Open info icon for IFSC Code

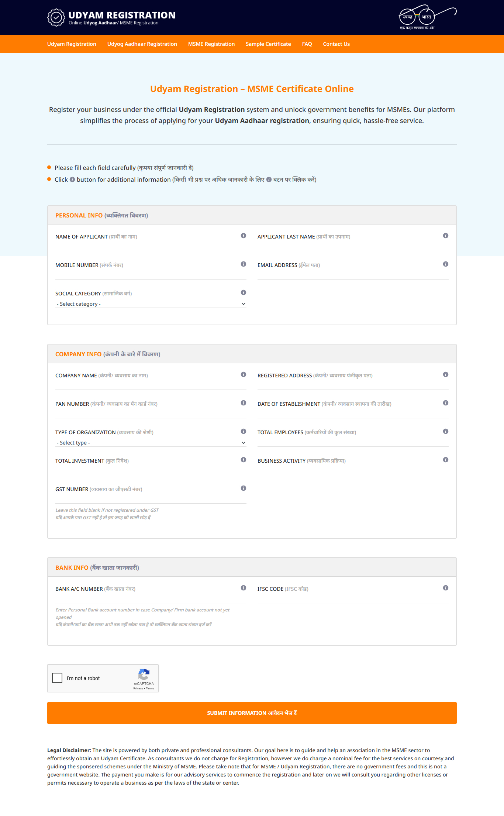(446, 588)
